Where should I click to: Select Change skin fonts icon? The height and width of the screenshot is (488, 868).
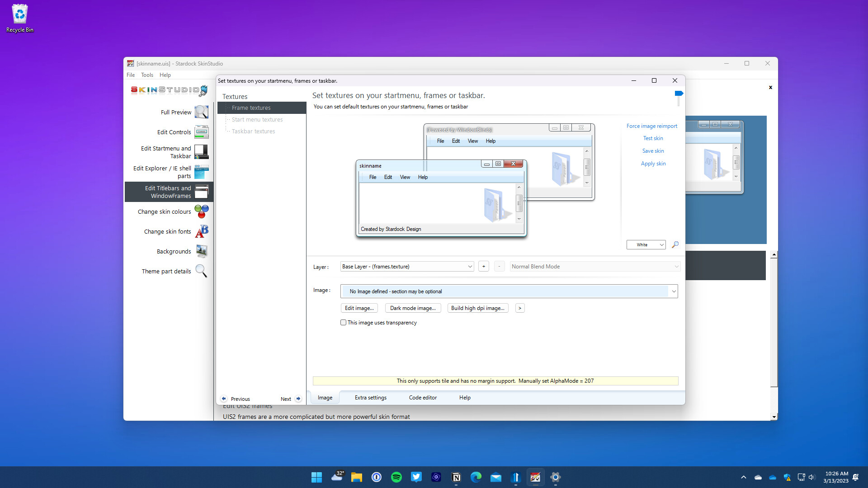(202, 231)
